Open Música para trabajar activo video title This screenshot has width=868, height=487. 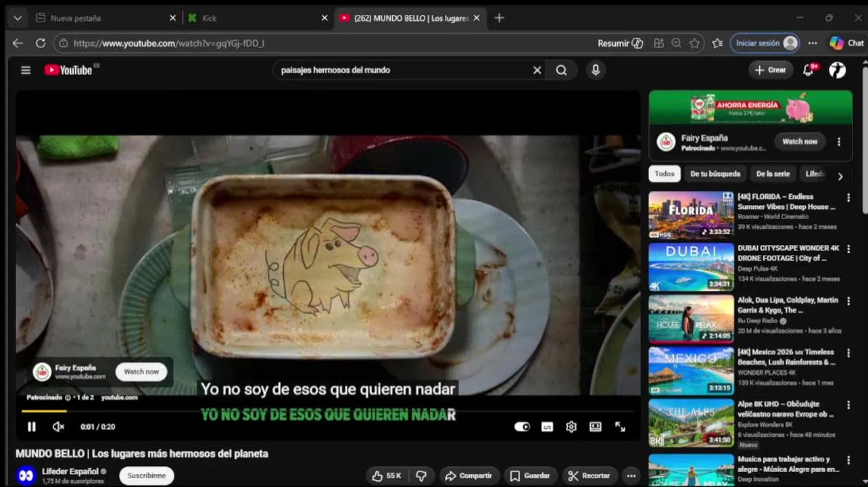(788, 464)
